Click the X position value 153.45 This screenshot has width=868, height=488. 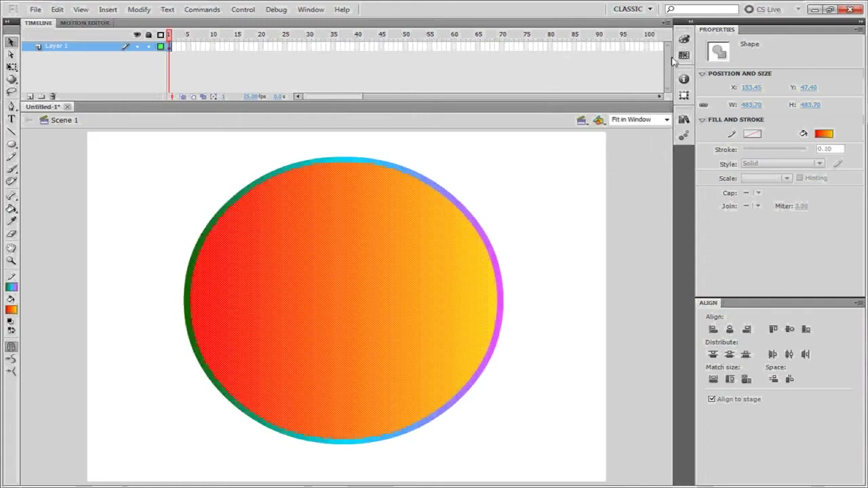coord(751,87)
